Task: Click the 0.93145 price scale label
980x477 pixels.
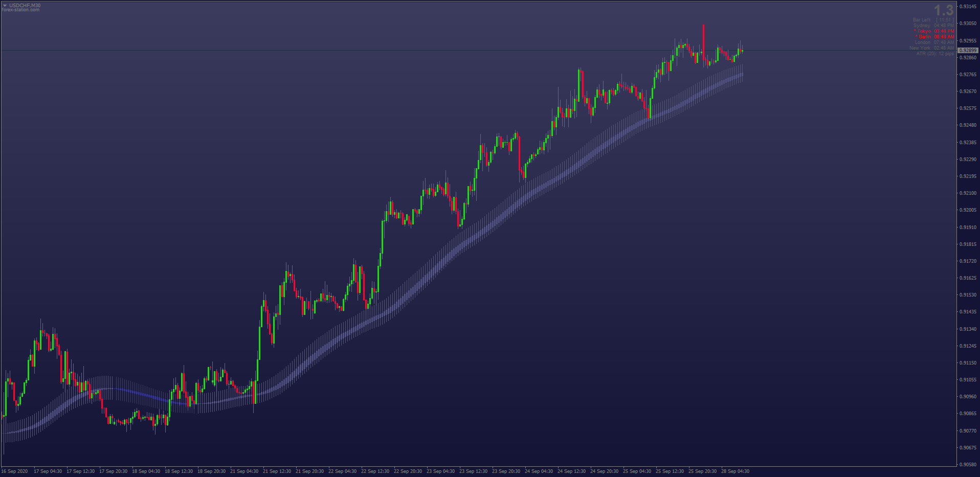Action: pyautogui.click(x=968, y=7)
